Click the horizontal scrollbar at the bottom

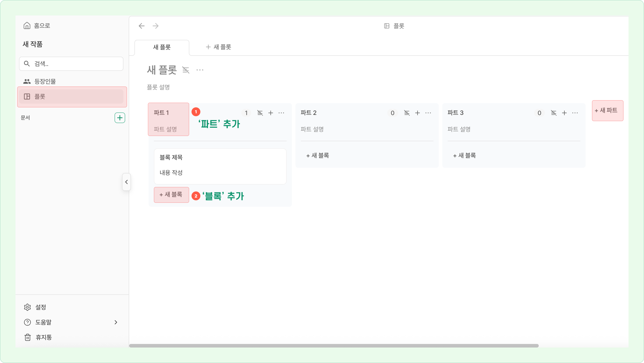pyautogui.click(x=334, y=346)
